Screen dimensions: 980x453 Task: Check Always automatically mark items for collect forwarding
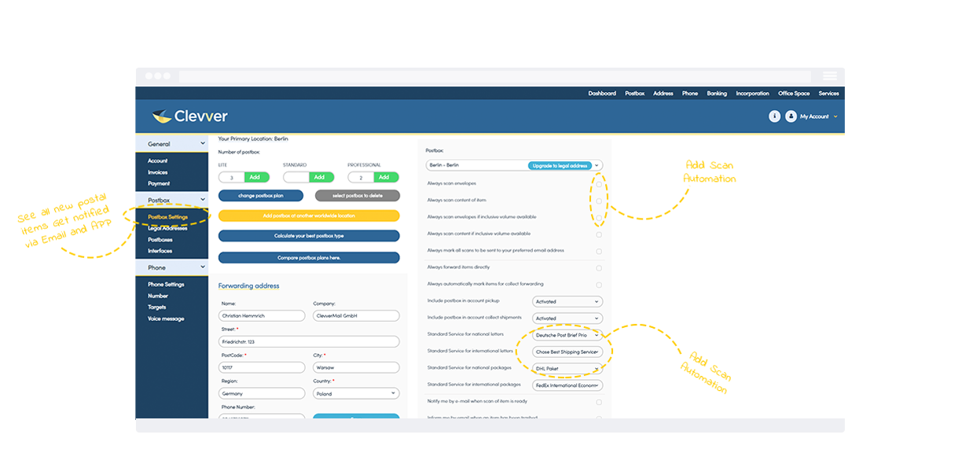[x=599, y=285]
